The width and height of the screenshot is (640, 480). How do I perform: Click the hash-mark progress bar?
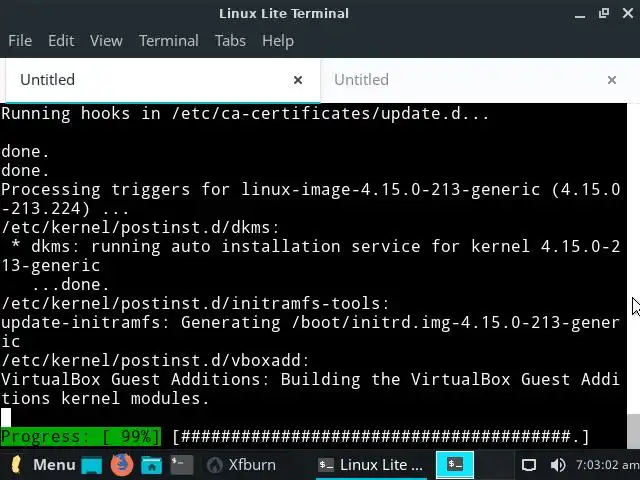381,436
